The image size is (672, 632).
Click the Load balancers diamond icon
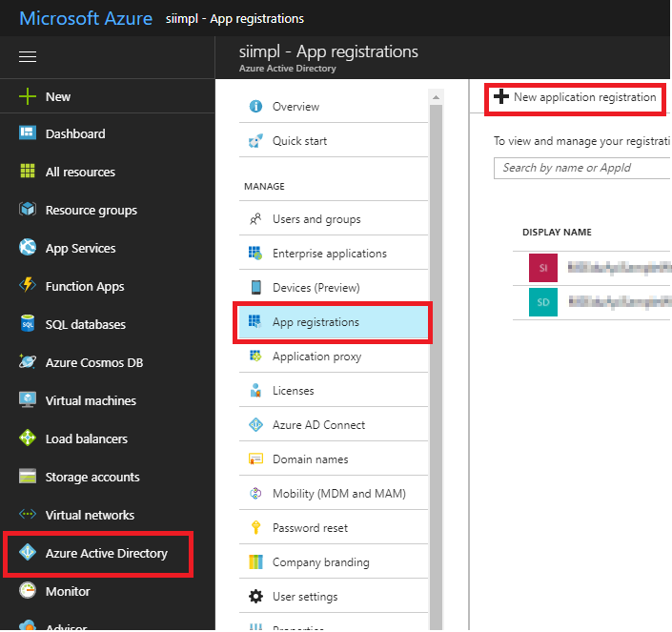pos(28,438)
